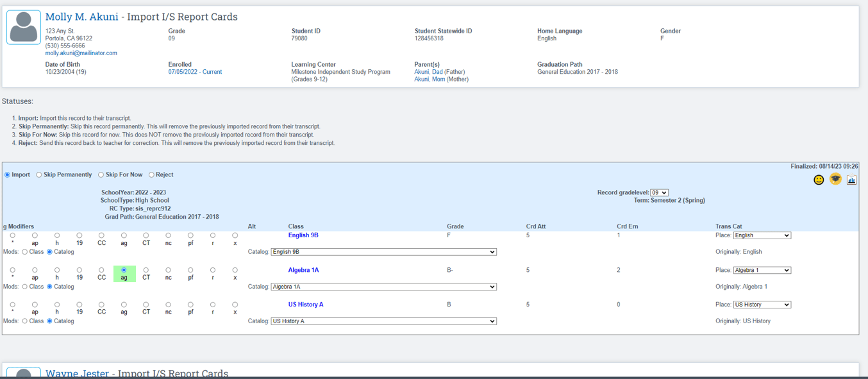Select the Skip Permanently status option
The image size is (868, 379).
[x=38, y=174]
